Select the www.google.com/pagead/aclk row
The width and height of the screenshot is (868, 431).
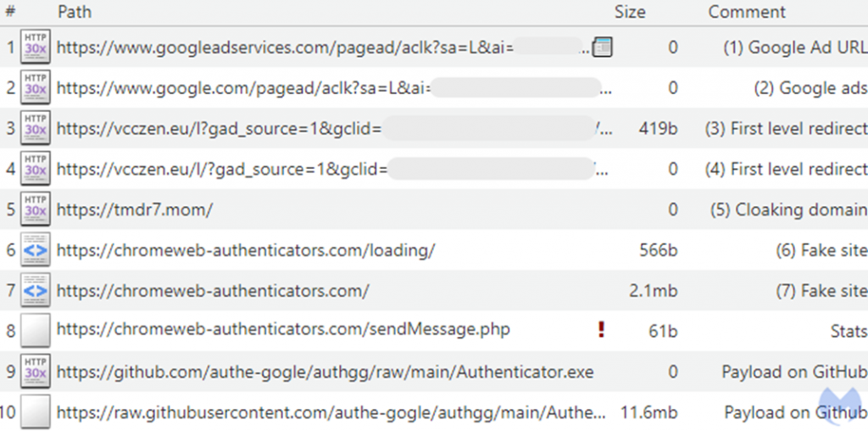434,87
